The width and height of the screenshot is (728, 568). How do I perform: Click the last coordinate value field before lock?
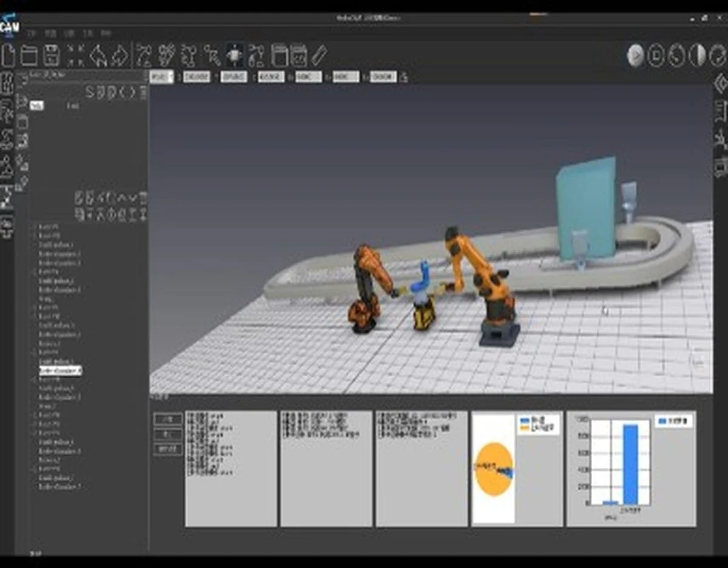383,77
